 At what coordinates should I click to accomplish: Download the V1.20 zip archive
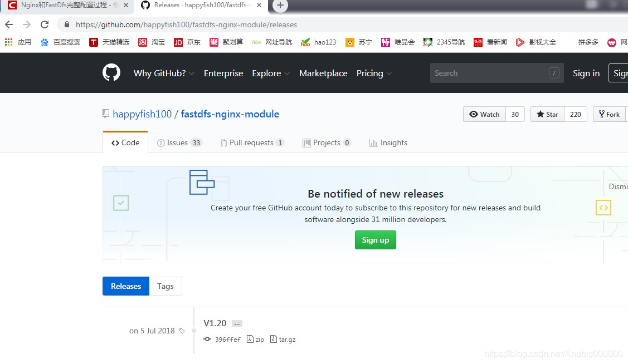[x=256, y=339]
